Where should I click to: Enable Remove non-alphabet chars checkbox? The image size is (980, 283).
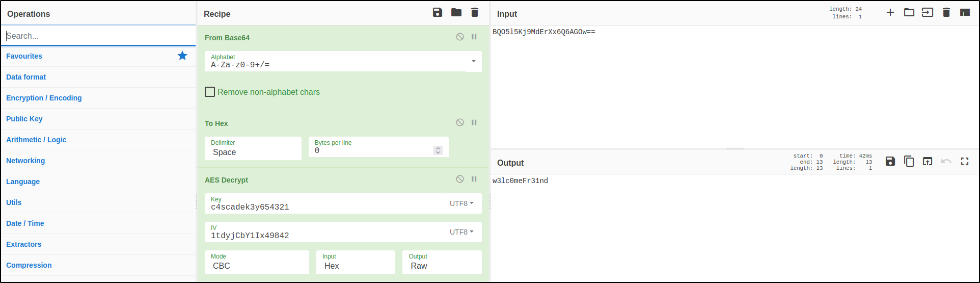pos(210,92)
